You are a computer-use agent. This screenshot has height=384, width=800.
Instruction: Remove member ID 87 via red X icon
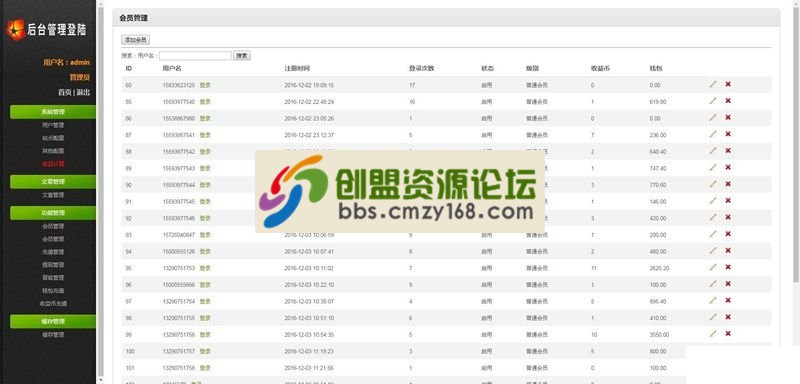click(x=728, y=134)
